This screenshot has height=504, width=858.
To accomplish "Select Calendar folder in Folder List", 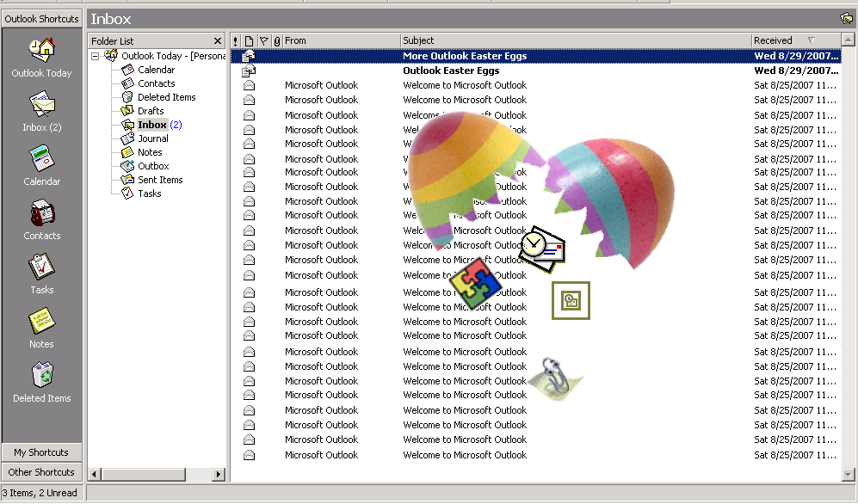I will (156, 70).
